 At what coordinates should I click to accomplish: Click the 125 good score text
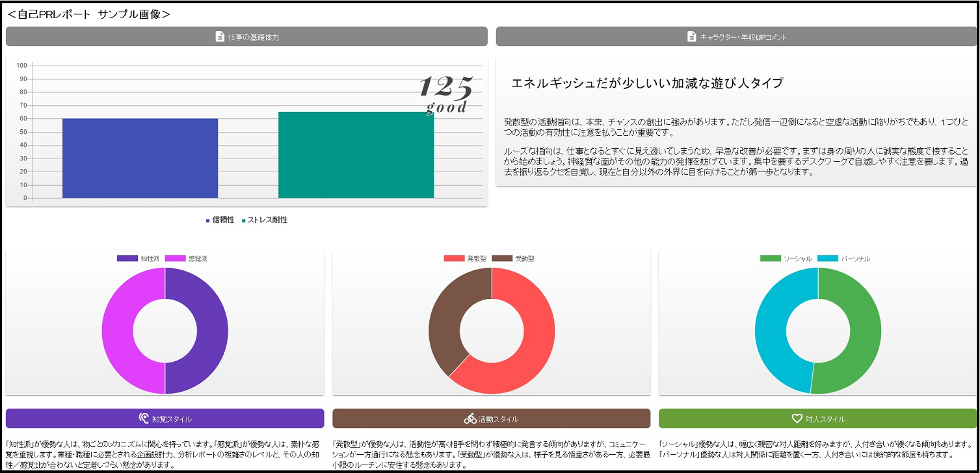(446, 94)
